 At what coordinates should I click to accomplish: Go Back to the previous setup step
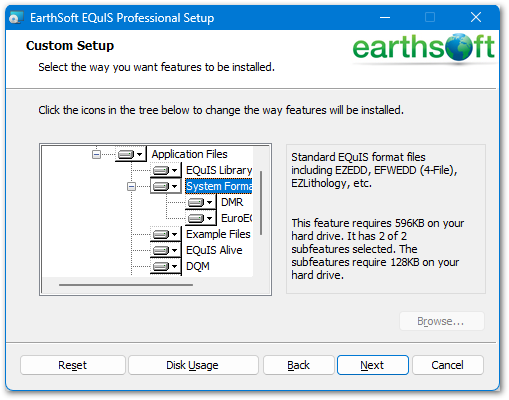point(299,365)
